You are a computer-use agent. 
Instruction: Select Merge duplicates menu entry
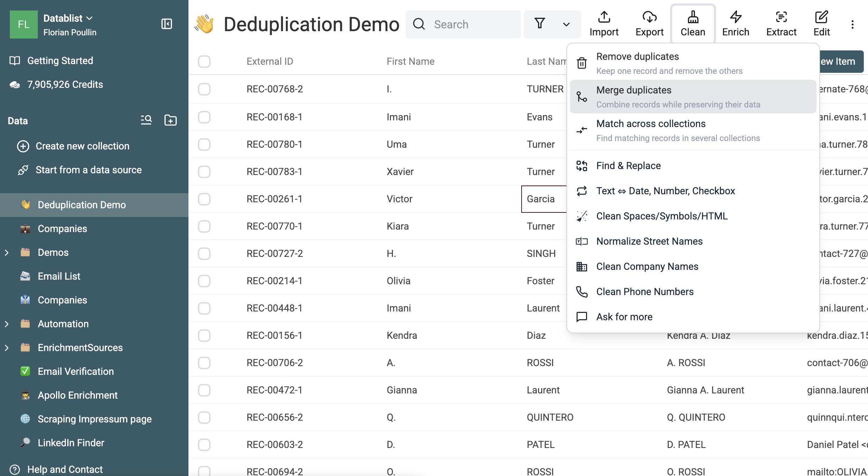point(693,97)
